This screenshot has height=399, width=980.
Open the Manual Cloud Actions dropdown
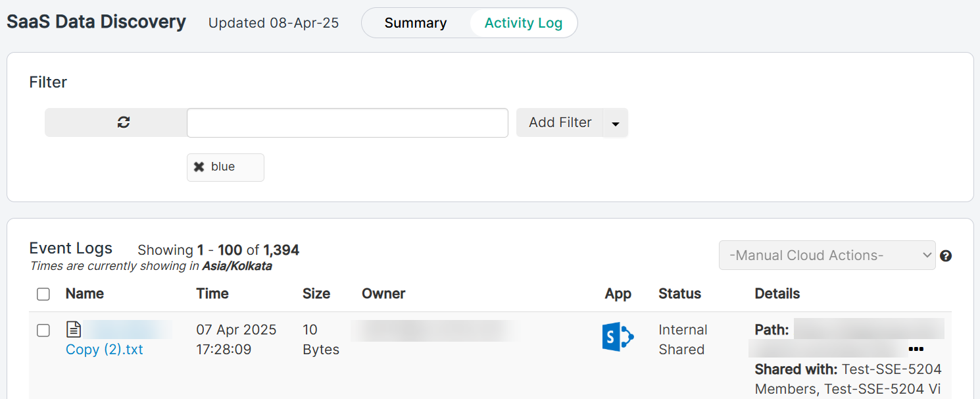(x=827, y=255)
